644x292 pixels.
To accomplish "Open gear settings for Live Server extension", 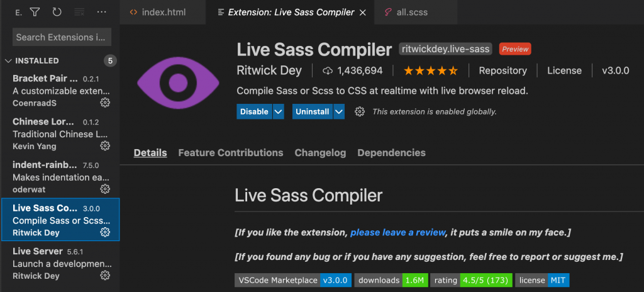I will [x=105, y=275].
